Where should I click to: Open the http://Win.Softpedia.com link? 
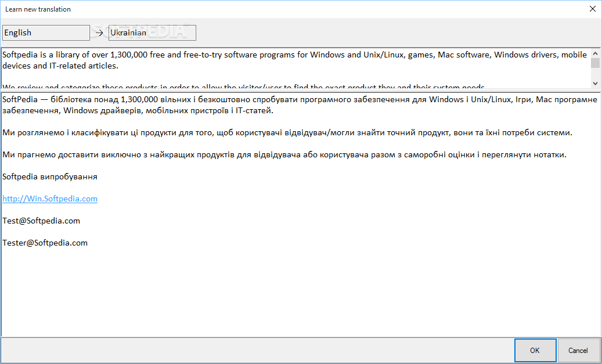(x=50, y=199)
